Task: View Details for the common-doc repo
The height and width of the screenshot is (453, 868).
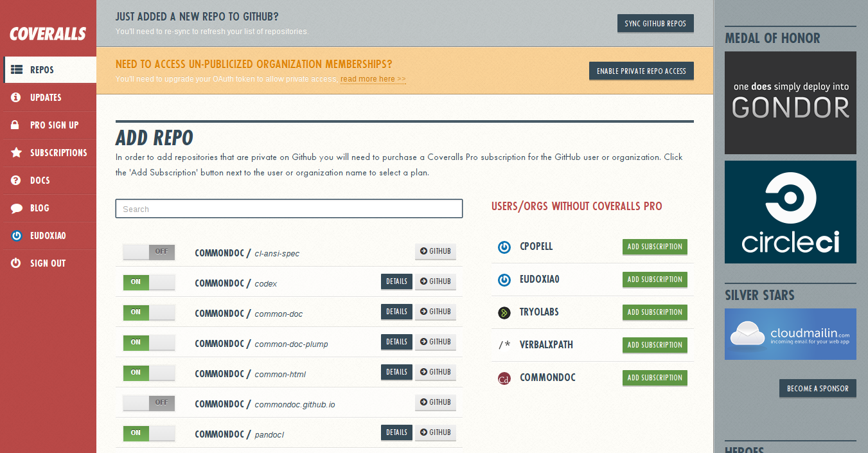Action: coord(396,312)
